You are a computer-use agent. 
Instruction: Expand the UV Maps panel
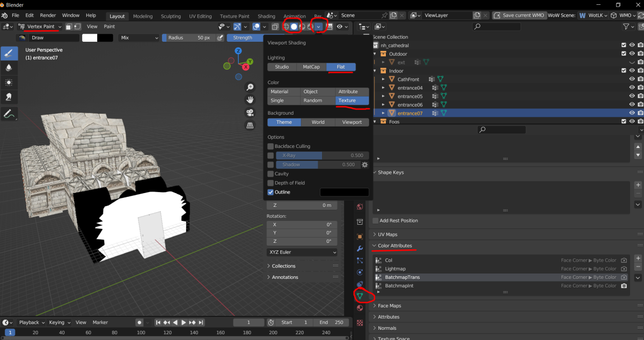pos(387,234)
